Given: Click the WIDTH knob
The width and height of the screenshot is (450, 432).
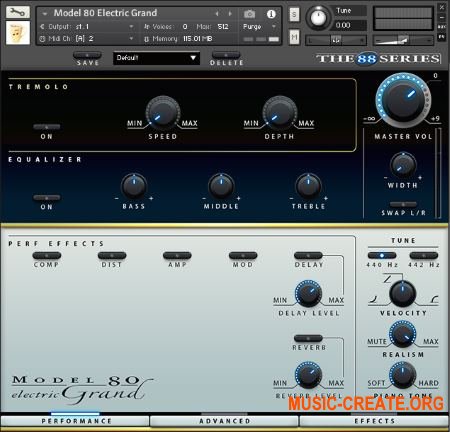Looking at the screenshot, I should (x=403, y=166).
